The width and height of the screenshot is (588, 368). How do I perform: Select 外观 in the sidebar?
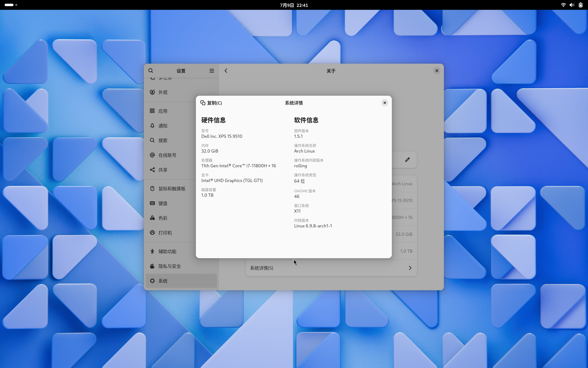181,92
